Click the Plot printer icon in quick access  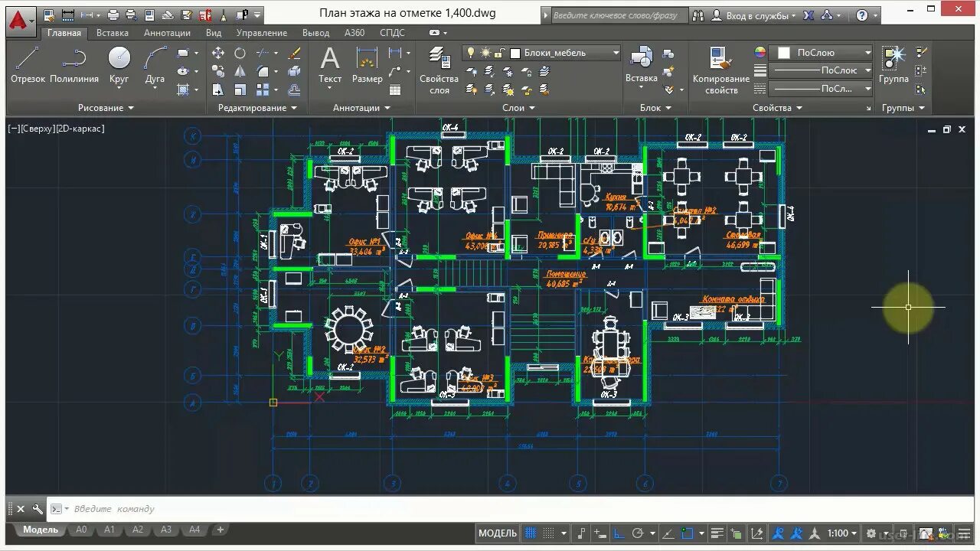tap(113, 15)
